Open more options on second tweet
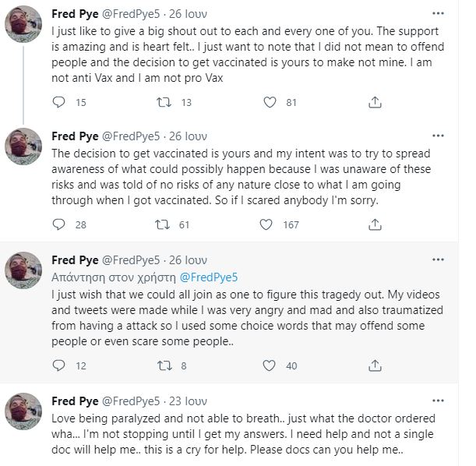The width and height of the screenshot is (476, 466). 439,136
